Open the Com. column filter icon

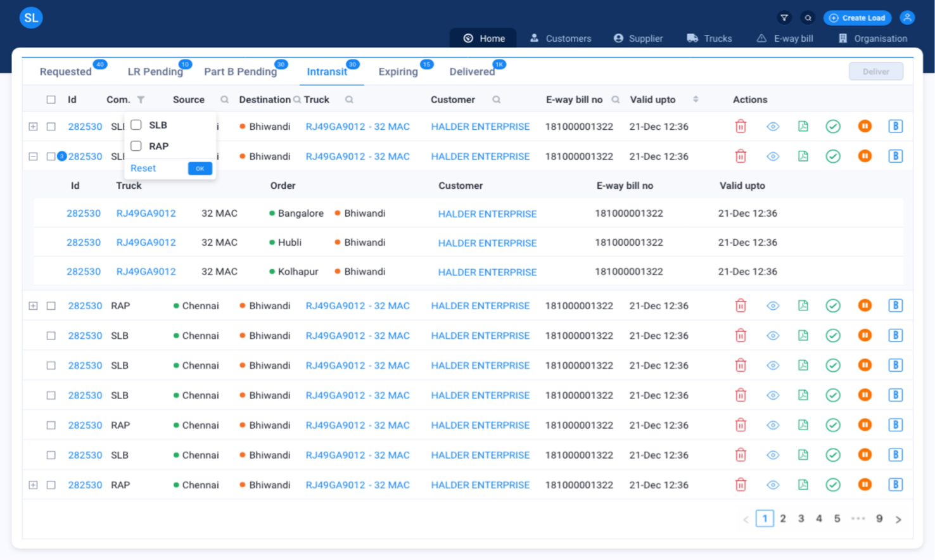pyautogui.click(x=141, y=100)
